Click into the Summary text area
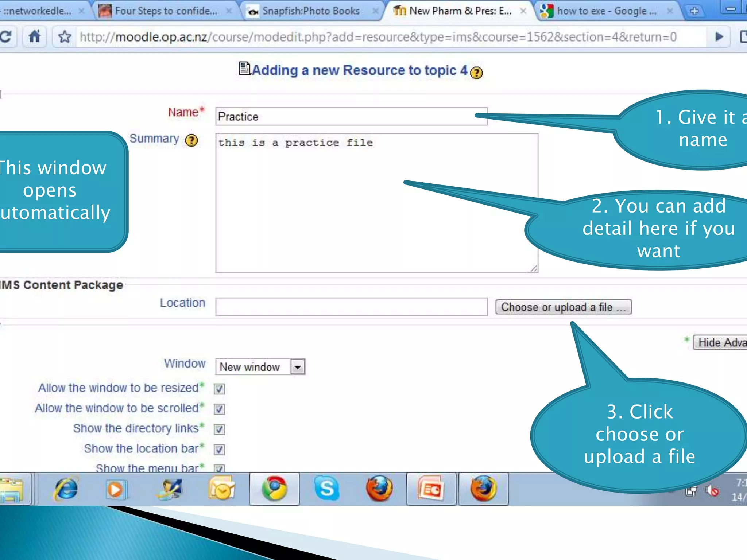 point(377,203)
